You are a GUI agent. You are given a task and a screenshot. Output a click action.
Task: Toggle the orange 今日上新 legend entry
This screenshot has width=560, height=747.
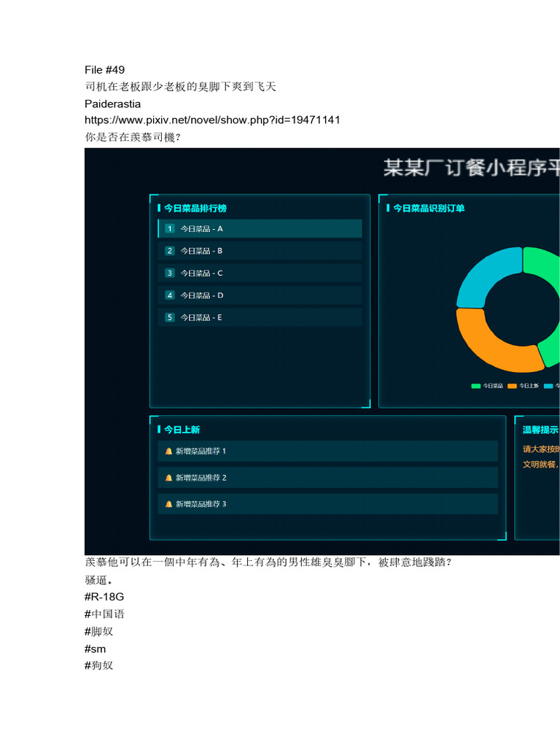click(x=524, y=386)
